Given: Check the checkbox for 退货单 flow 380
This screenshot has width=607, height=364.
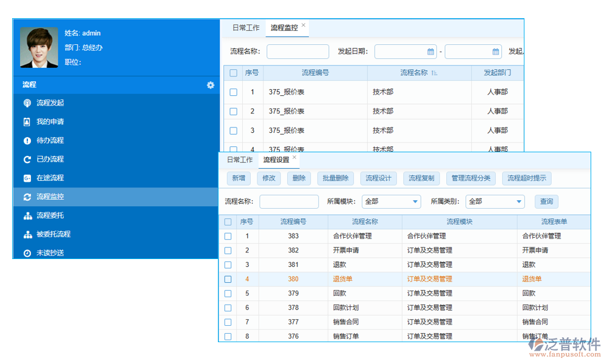Looking at the screenshot, I should pyautogui.click(x=228, y=279).
